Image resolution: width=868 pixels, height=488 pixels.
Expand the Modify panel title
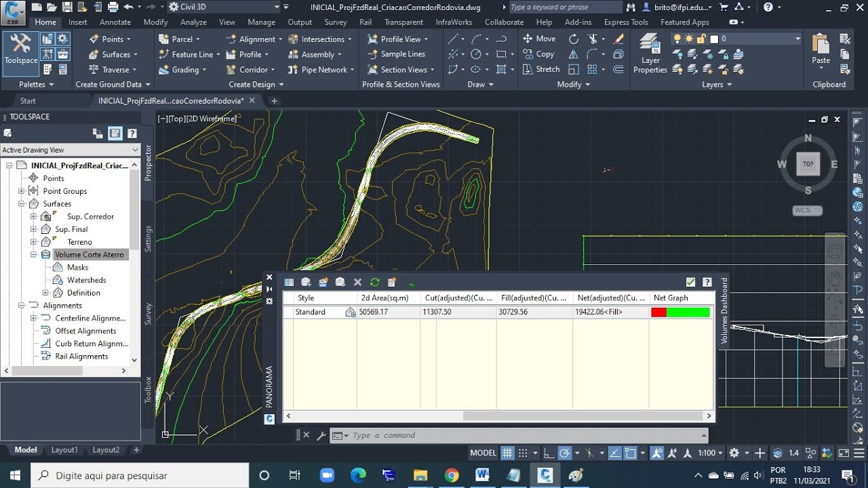(x=573, y=84)
